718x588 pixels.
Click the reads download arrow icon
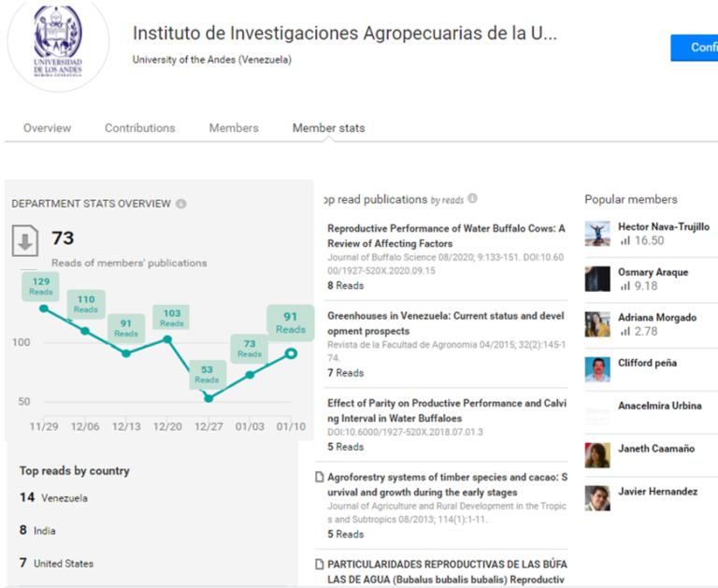pyautogui.click(x=24, y=240)
